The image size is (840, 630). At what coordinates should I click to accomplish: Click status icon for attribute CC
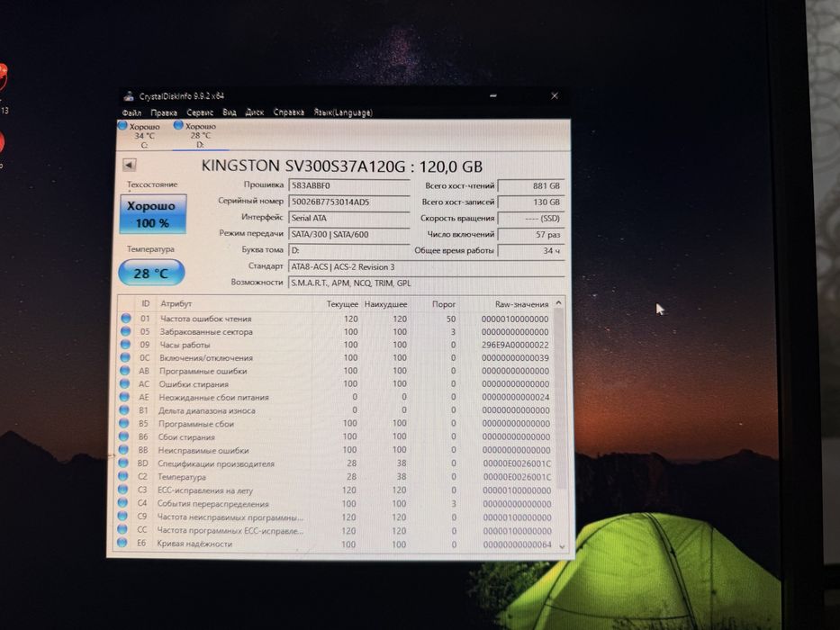122,529
